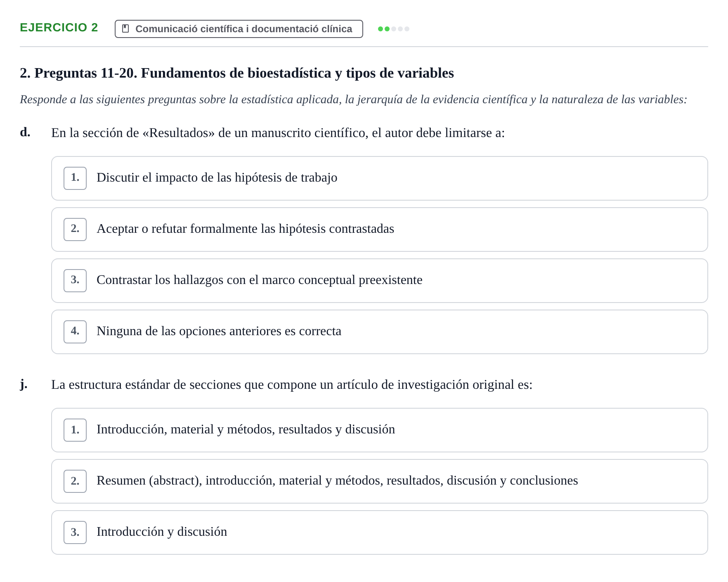Viewport: 728px width, 582px height.
Task: Choose 'Aceptar o refutar formalmente las hipótesis contrastadas'
Action: pyautogui.click(x=379, y=229)
